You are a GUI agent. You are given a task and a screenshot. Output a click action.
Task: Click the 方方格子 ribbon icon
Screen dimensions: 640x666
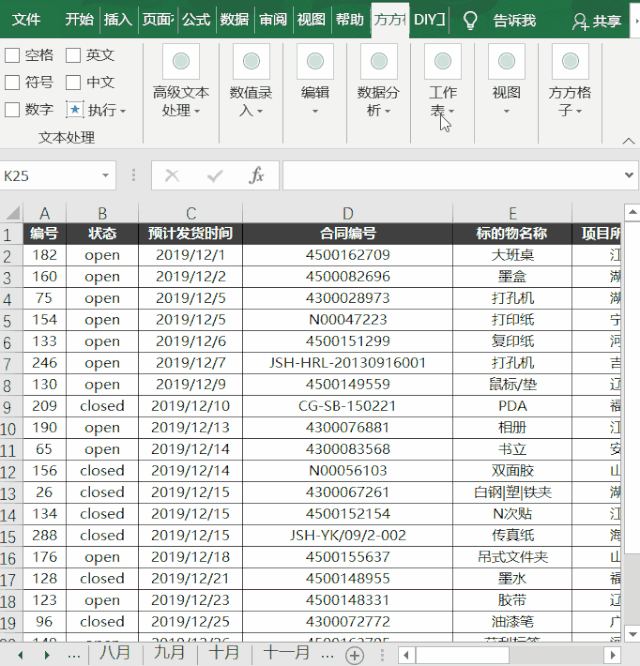pyautogui.click(x=570, y=61)
